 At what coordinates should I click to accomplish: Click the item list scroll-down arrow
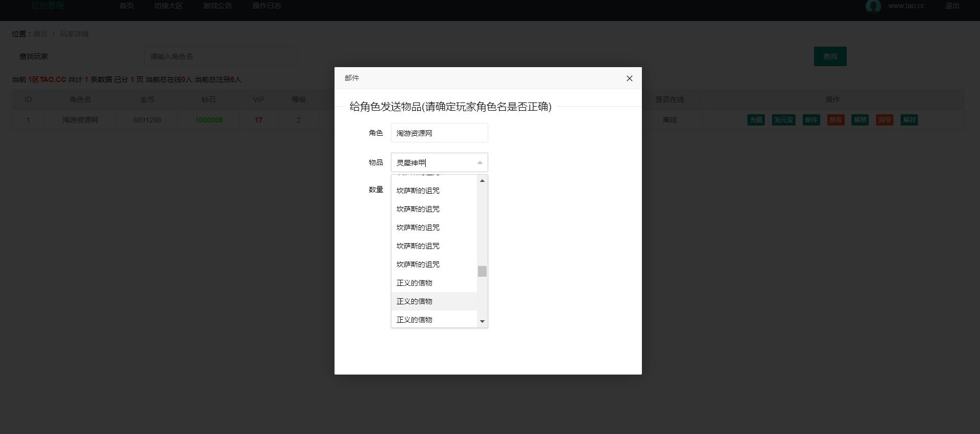(482, 321)
